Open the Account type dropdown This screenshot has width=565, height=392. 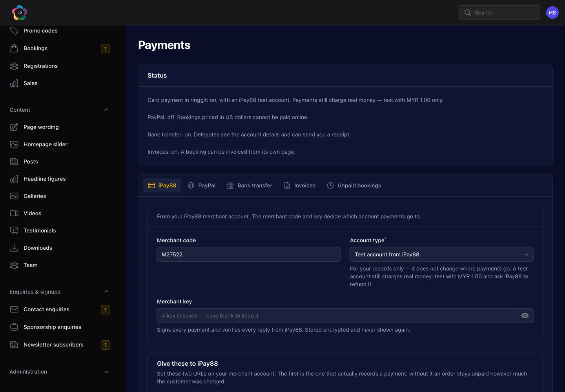click(x=442, y=254)
